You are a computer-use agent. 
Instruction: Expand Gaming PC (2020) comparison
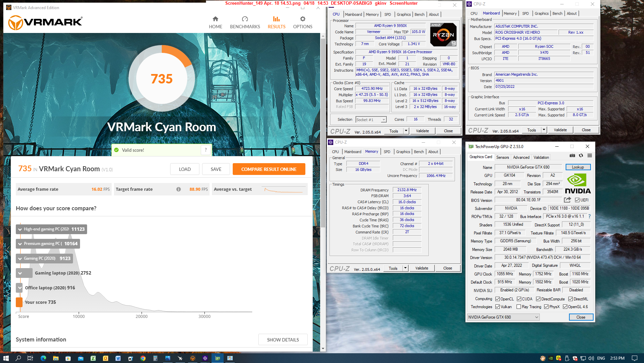(20, 259)
